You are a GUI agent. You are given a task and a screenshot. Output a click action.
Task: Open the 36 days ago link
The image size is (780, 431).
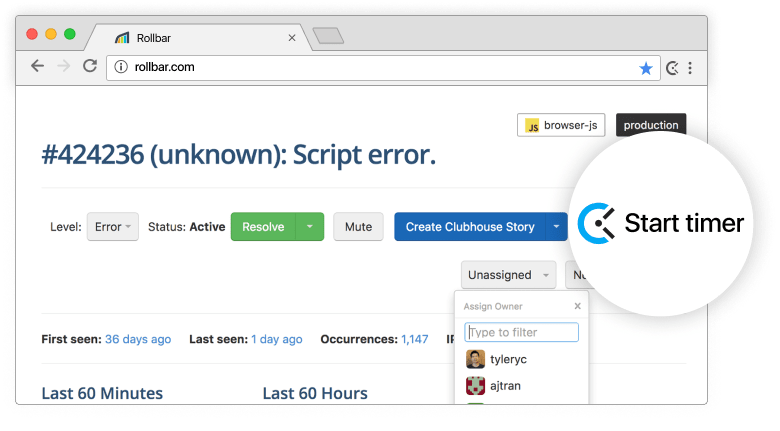pos(138,339)
